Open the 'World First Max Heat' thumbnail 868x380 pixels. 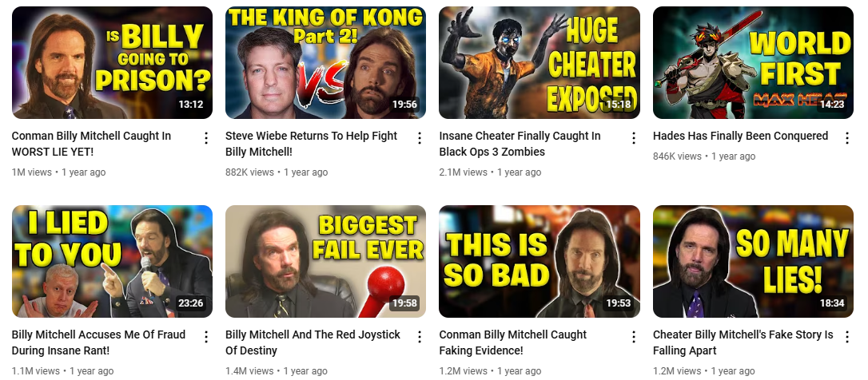(x=753, y=62)
